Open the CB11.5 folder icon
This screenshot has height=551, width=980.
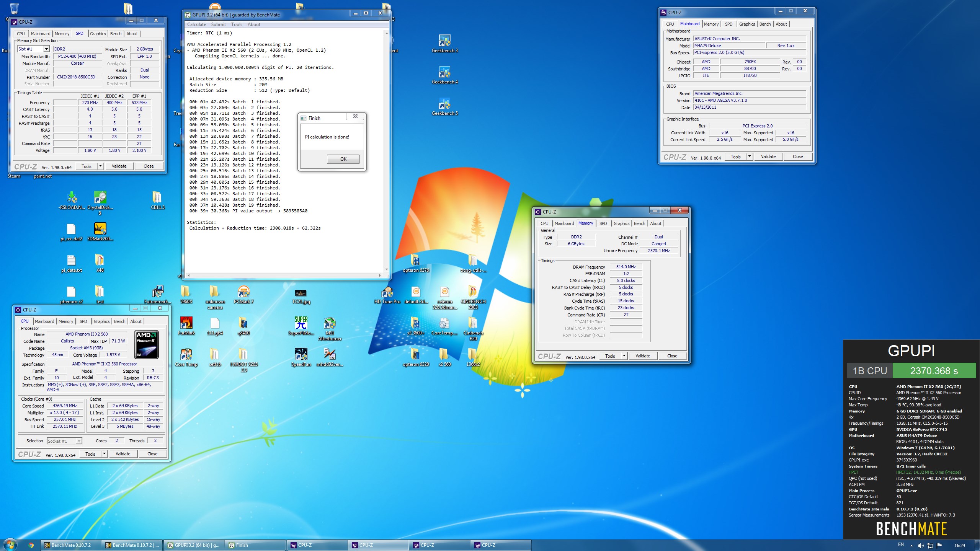pyautogui.click(x=157, y=200)
